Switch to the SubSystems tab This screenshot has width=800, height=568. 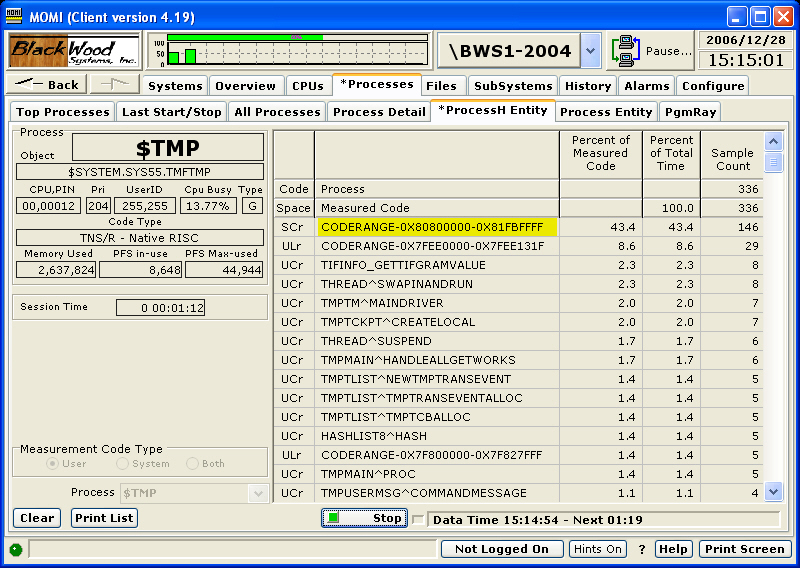pyautogui.click(x=513, y=86)
